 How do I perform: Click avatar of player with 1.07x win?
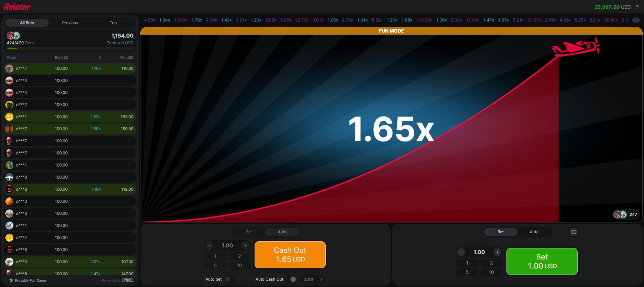9,262
